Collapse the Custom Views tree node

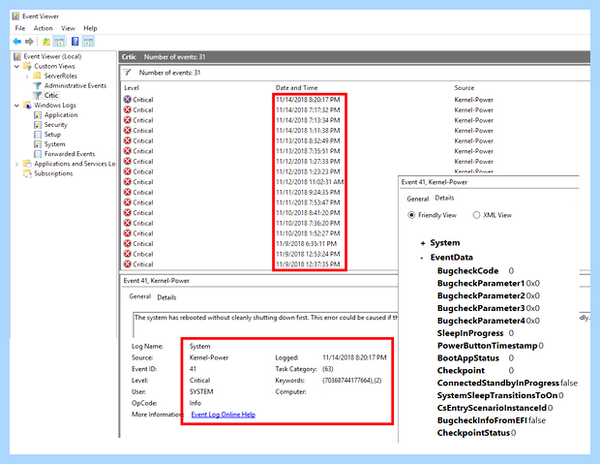click(x=17, y=67)
